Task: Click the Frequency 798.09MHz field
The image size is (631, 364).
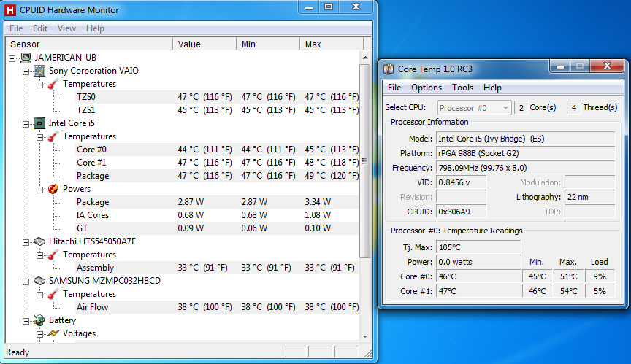Action: pos(526,168)
